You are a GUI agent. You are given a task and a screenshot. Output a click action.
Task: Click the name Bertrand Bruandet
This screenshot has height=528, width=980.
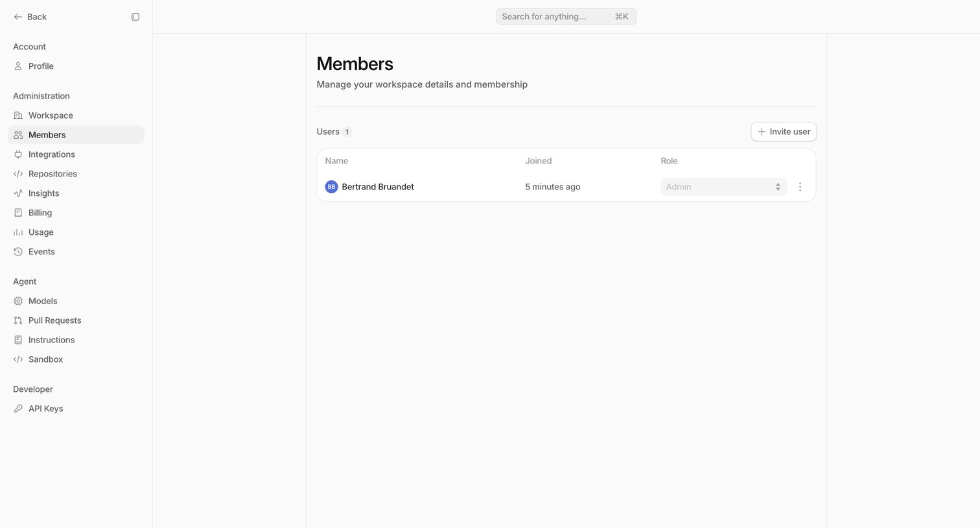378,187
